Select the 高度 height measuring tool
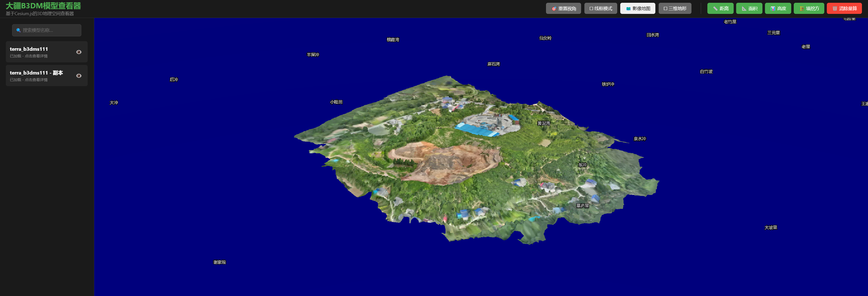This screenshot has height=296, width=868. (x=778, y=8)
